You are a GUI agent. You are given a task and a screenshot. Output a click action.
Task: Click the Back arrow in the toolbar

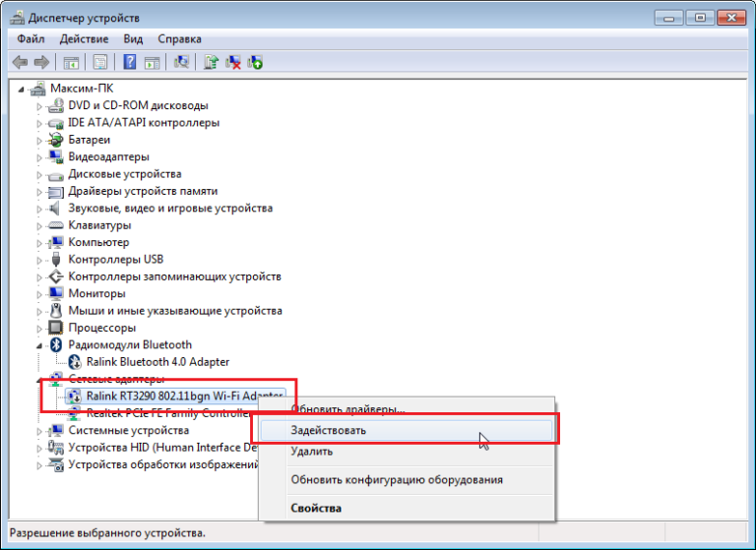20,62
